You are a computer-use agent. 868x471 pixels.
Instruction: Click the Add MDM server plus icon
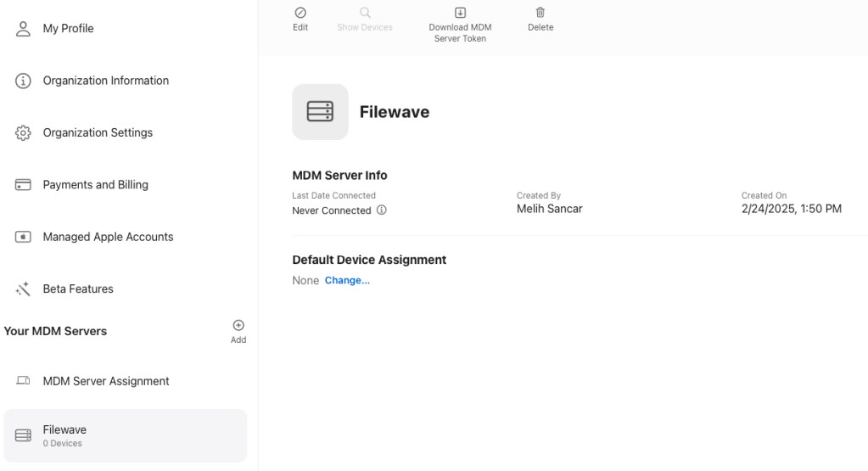click(238, 325)
